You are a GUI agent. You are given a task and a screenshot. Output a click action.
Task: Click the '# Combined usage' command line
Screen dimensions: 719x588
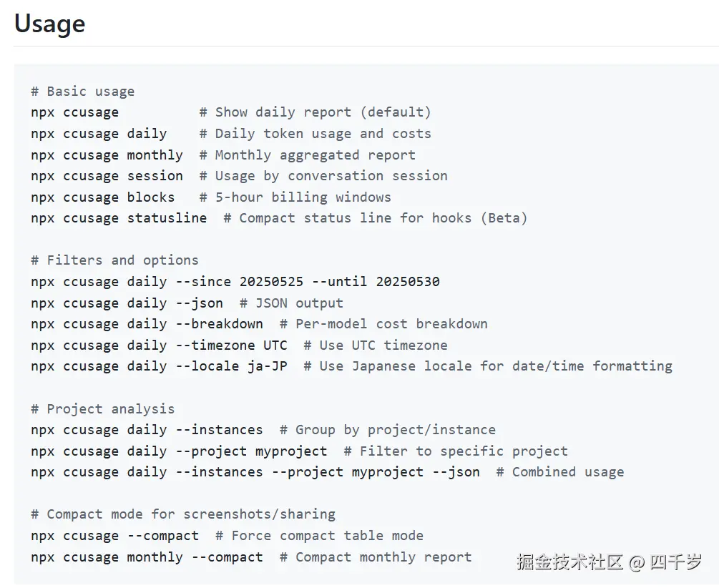click(x=255, y=472)
